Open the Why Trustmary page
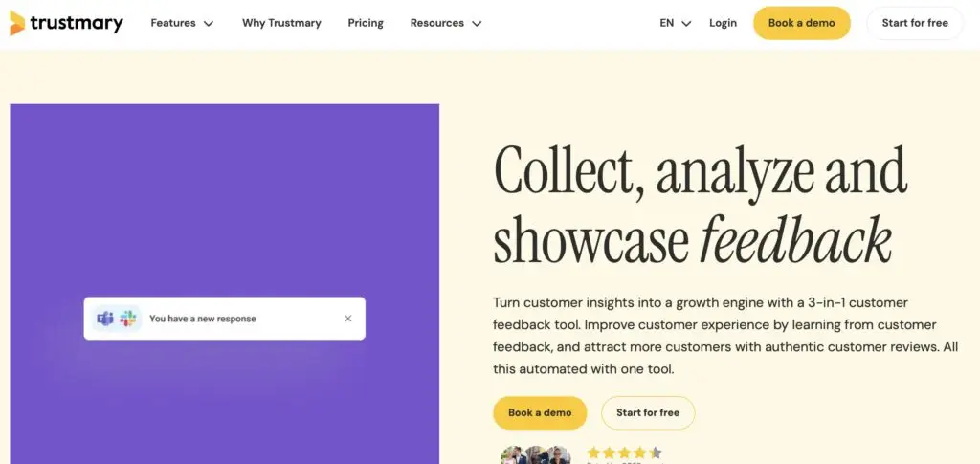Viewport: 980px width, 464px height. [x=281, y=23]
